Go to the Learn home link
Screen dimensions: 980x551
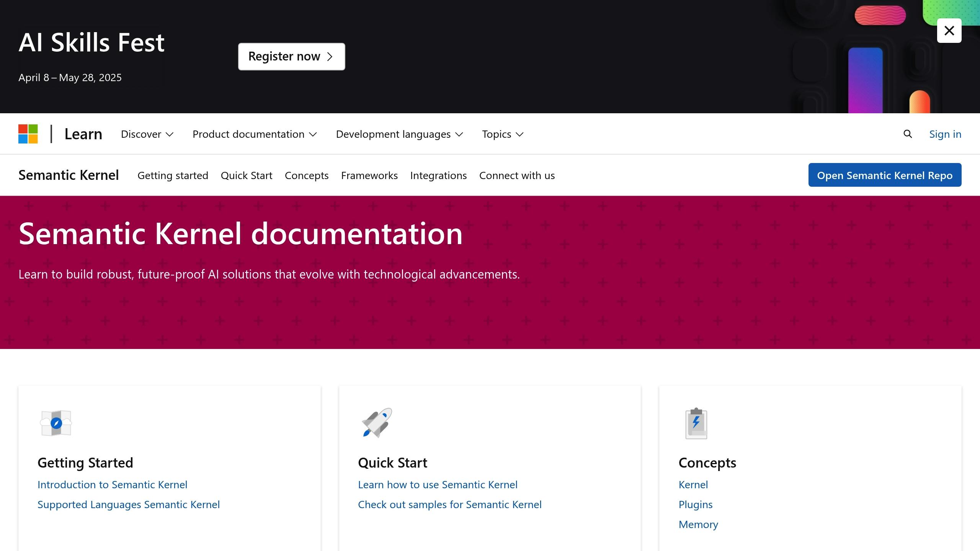click(x=83, y=134)
